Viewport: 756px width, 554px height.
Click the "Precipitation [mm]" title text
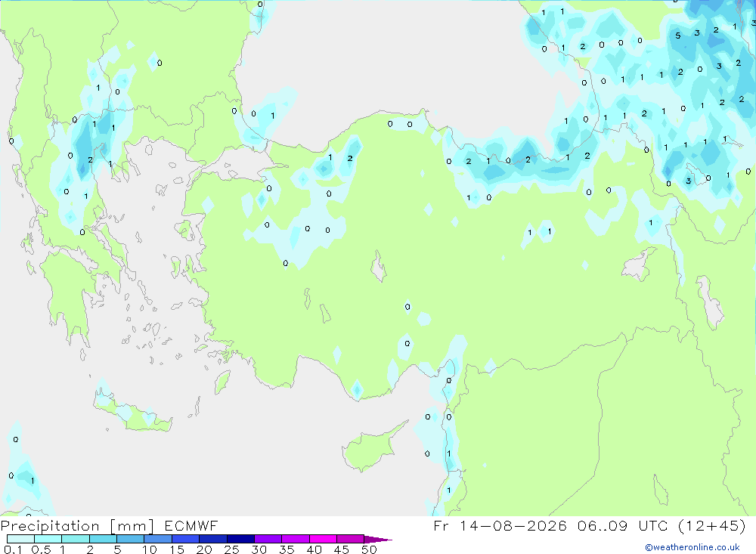pyautogui.click(x=77, y=526)
